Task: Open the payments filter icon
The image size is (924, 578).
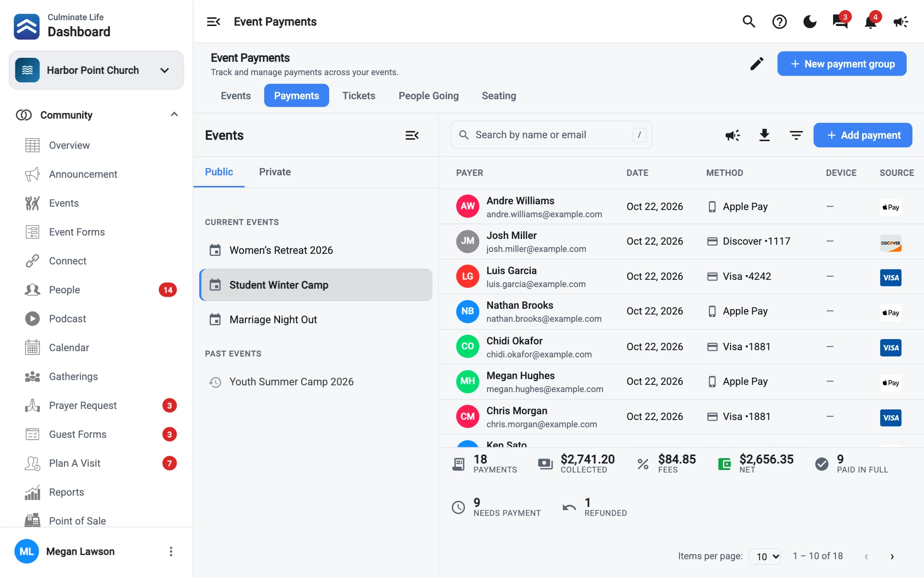Action: (796, 135)
